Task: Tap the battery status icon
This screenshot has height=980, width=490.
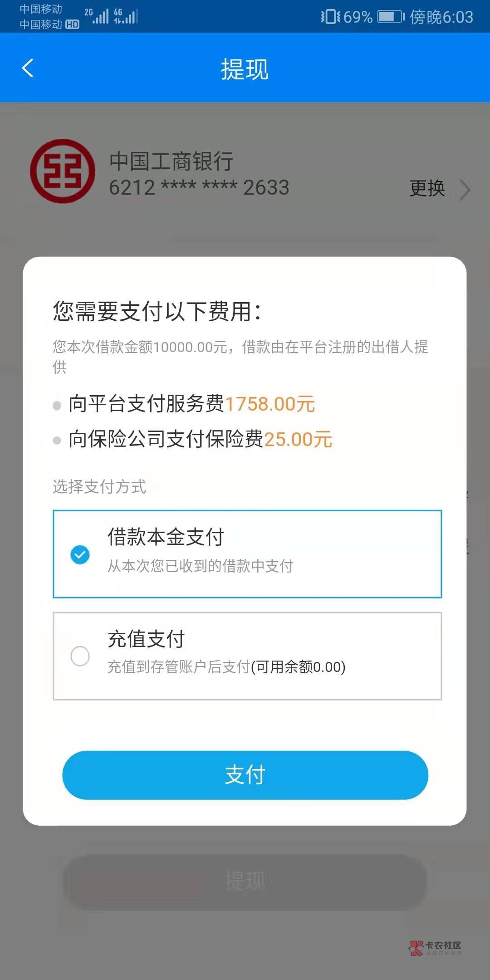Action: pos(391,17)
